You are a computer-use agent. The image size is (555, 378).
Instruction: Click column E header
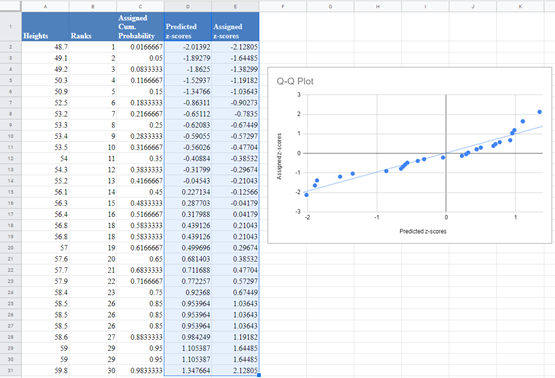(235, 6)
